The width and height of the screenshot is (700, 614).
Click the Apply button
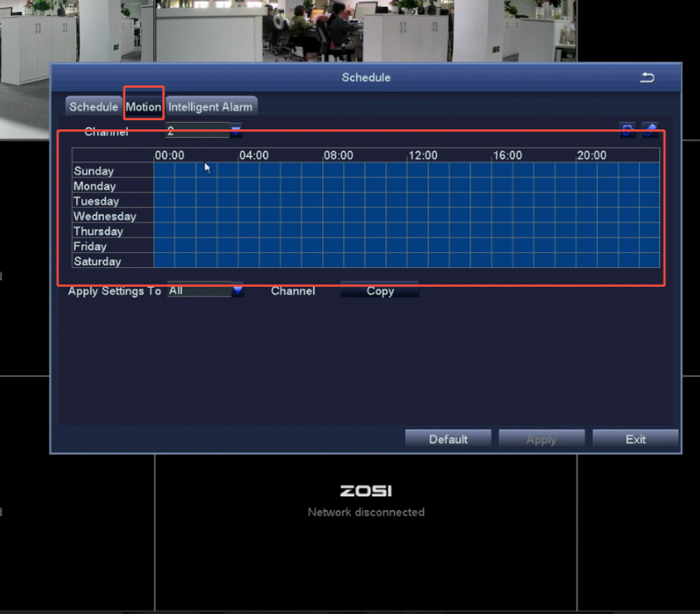[x=541, y=439]
